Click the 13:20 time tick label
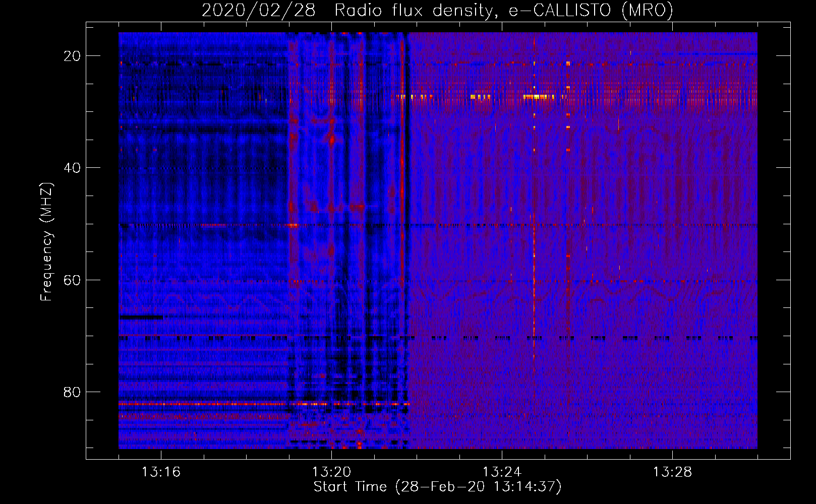Viewport: 816px width, 504px height. pos(331,472)
